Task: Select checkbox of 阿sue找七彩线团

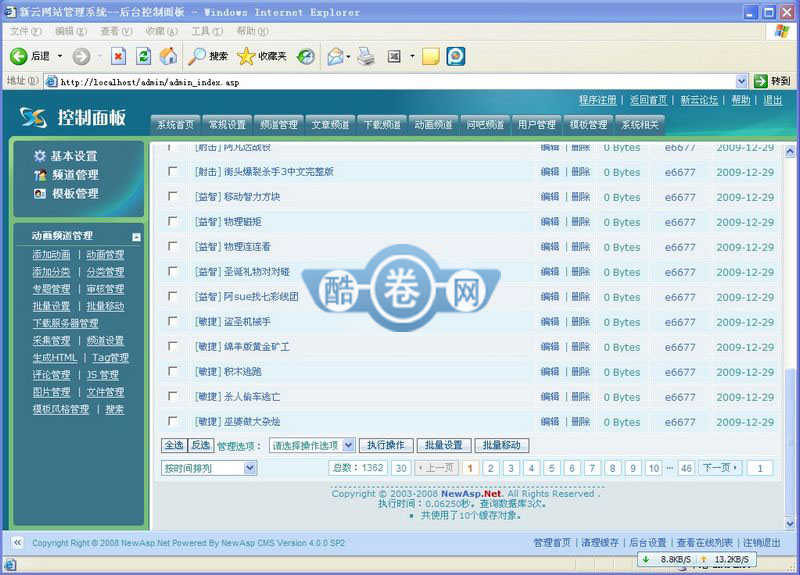Action: click(173, 296)
